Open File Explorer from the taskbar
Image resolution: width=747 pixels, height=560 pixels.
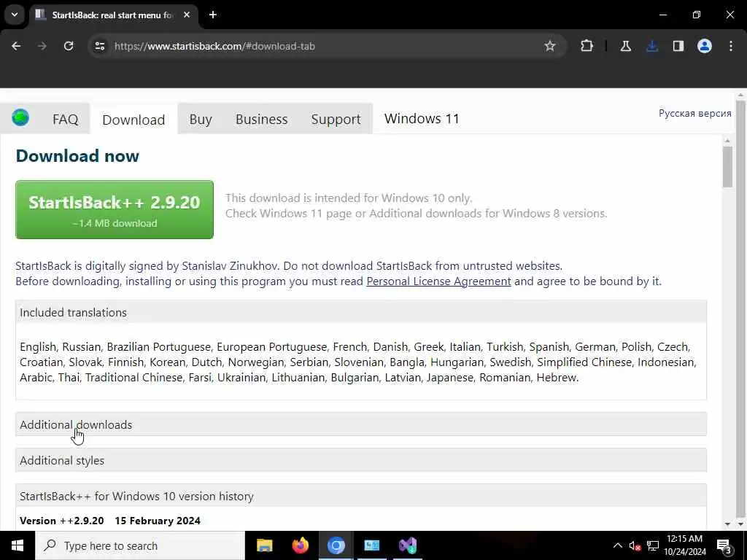pyautogui.click(x=264, y=545)
